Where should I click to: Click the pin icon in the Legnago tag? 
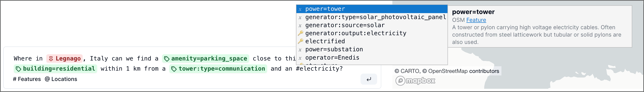pyautogui.click(x=51, y=59)
